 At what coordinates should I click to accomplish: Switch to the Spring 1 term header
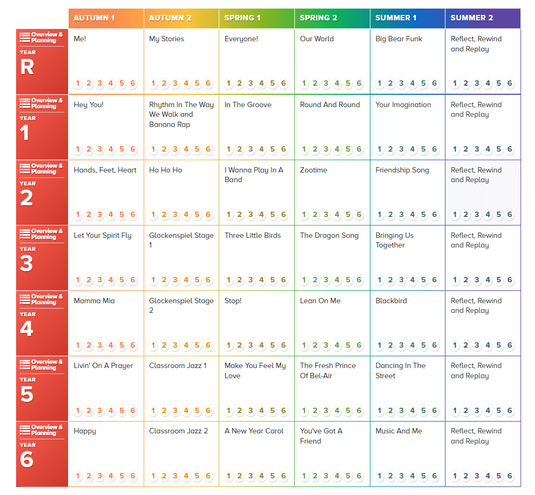(x=257, y=18)
